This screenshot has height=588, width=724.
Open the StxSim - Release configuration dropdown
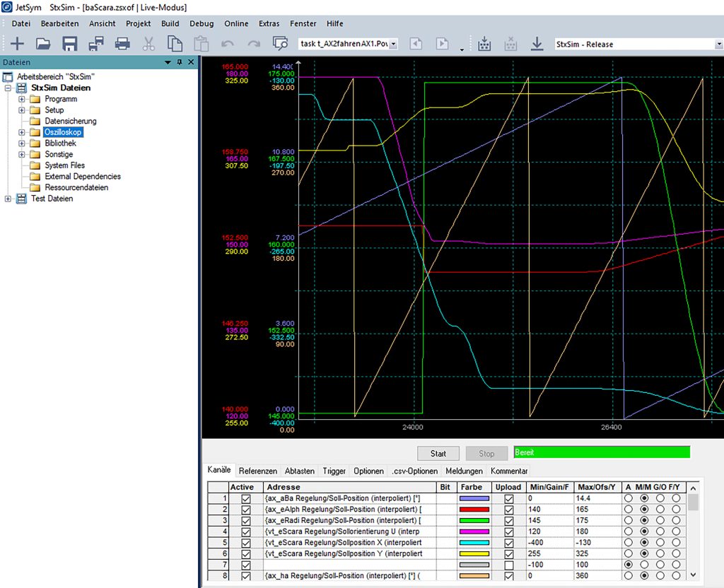[x=718, y=44]
